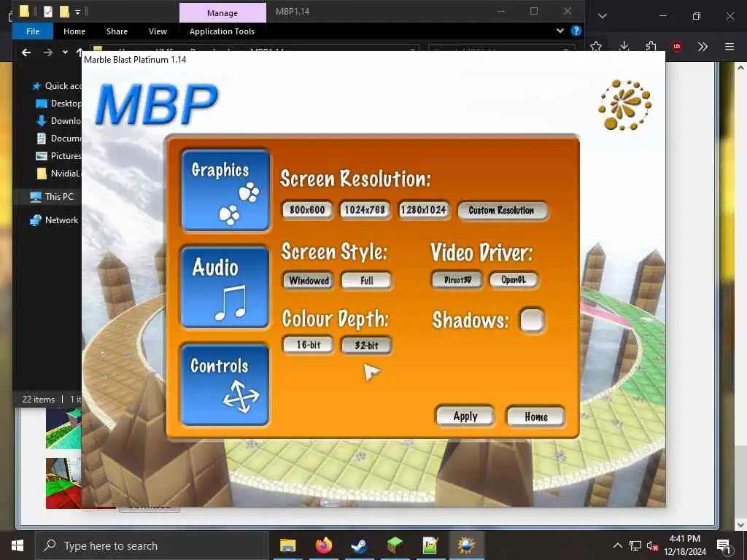The image size is (747, 560).
Task: Select 16-bit colour depth
Action: [x=309, y=345]
